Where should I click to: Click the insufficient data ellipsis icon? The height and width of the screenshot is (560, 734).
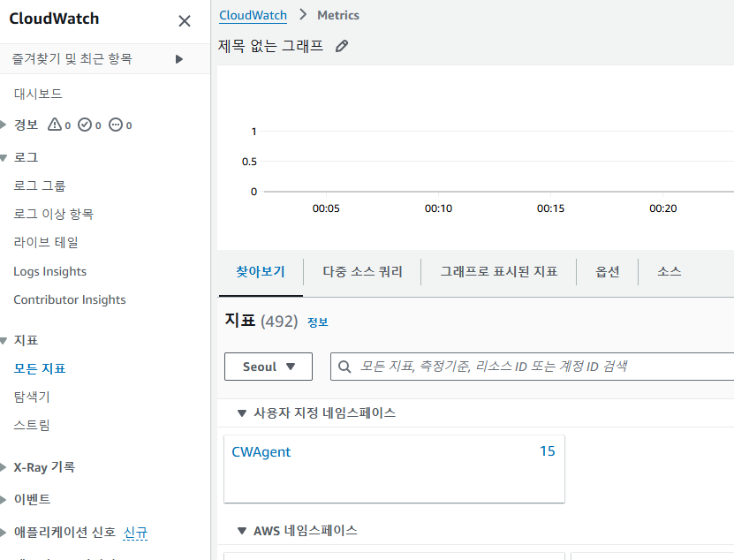pos(116,125)
